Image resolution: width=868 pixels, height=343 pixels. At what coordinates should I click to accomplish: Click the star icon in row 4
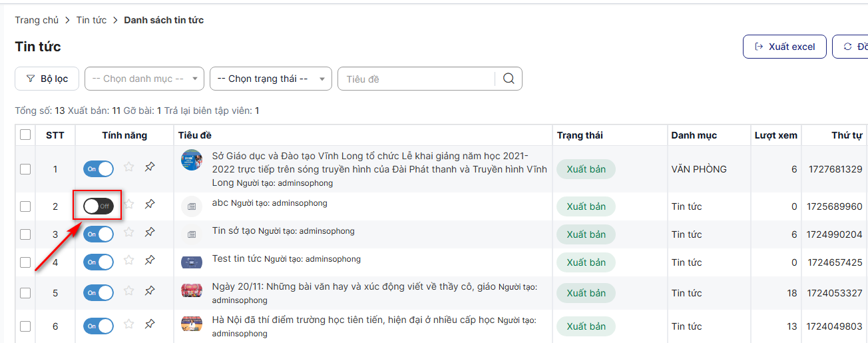pos(129,260)
